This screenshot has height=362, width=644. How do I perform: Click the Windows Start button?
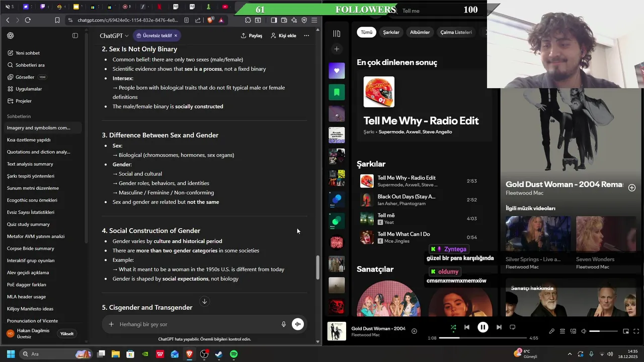[10, 354]
